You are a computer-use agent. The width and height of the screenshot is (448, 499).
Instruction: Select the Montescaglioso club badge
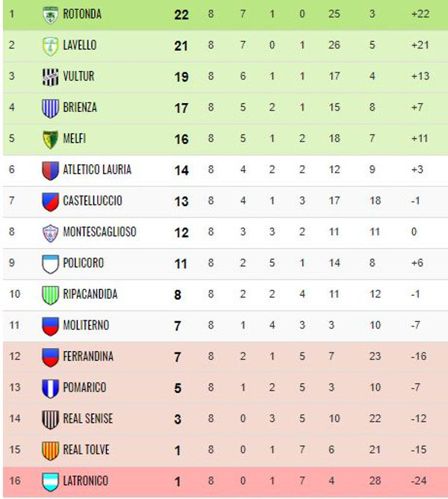[50, 233]
